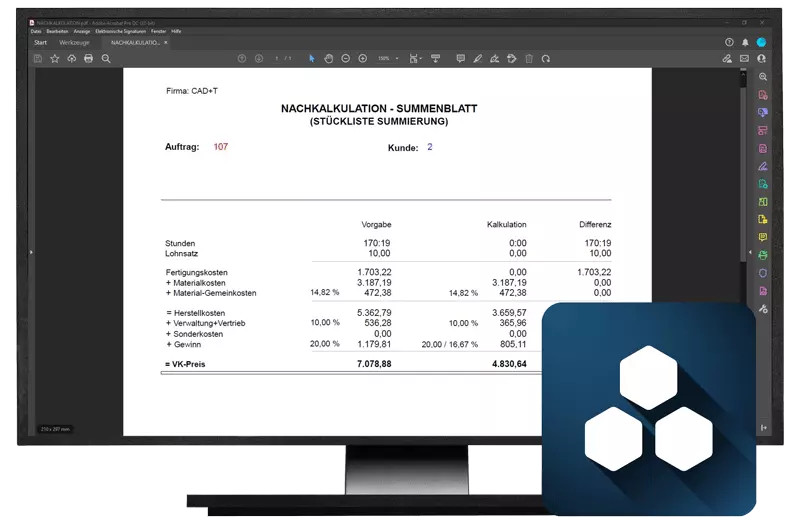Click the Print document icon

[88, 59]
